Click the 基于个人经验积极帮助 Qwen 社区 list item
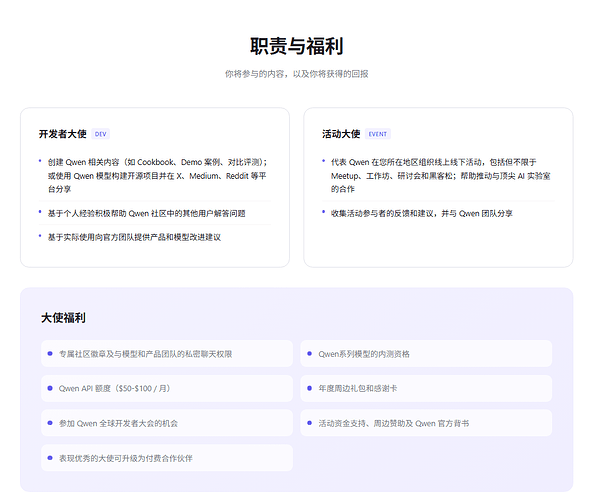 146,214
